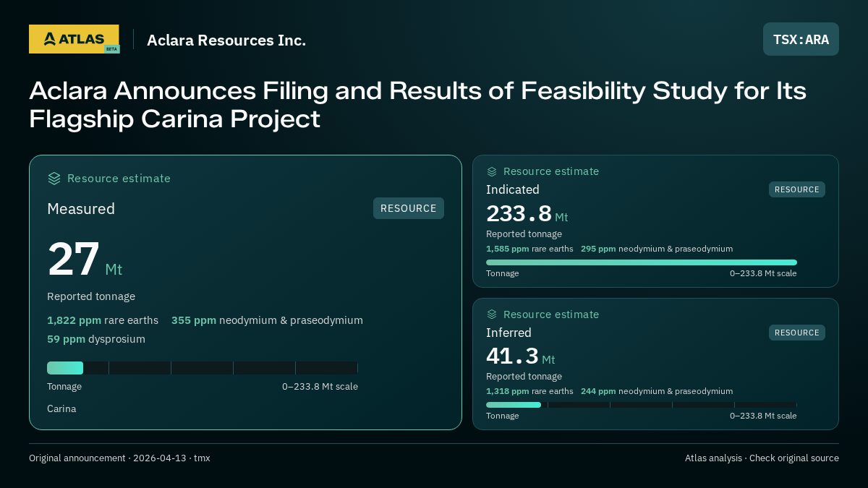Screen dimensions: 868x488
Task: Click the Reported tonnage label in the Measured card
Action: point(91,296)
